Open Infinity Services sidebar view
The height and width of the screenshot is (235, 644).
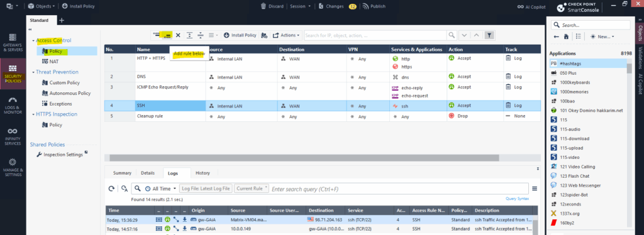point(13,136)
